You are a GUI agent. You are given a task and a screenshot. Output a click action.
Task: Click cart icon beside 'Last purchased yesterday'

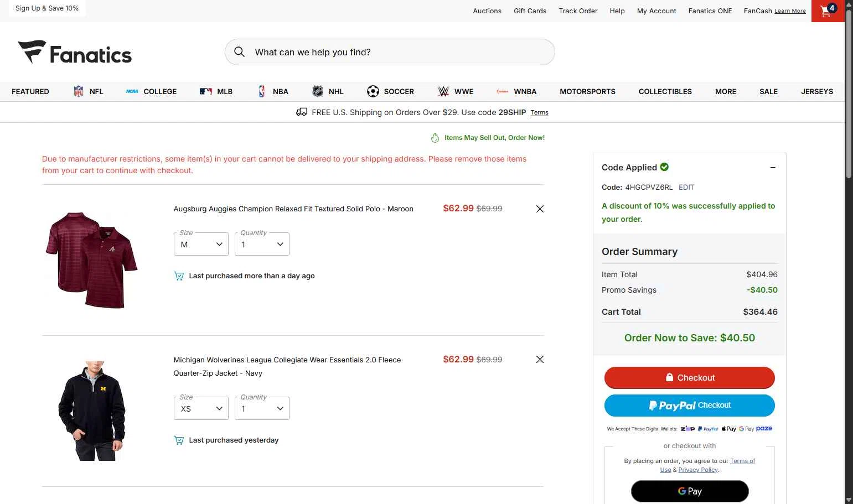179,440
